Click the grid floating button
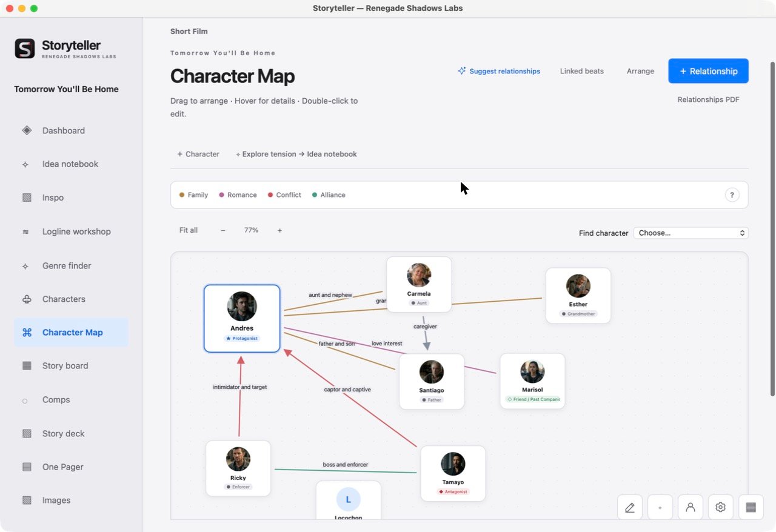Viewport: 776px width, 532px height. (751, 507)
